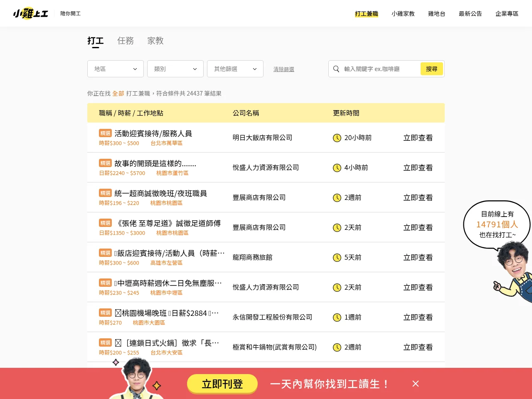Click 精選 badge on 故事的開頭 job
The image size is (532, 399).
coord(105,163)
